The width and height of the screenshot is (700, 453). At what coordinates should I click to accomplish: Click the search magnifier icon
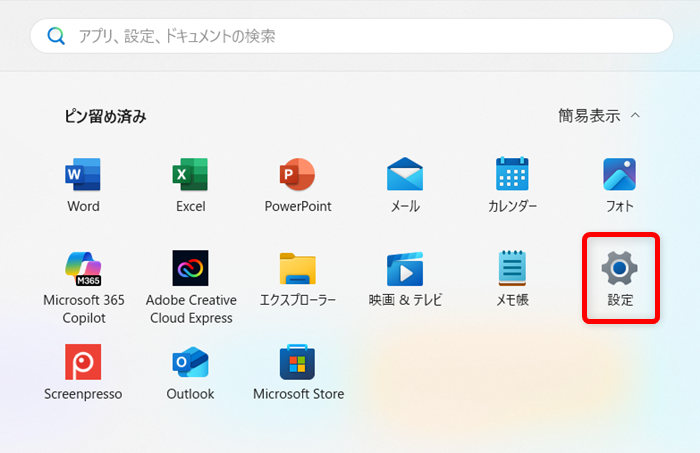[x=56, y=36]
